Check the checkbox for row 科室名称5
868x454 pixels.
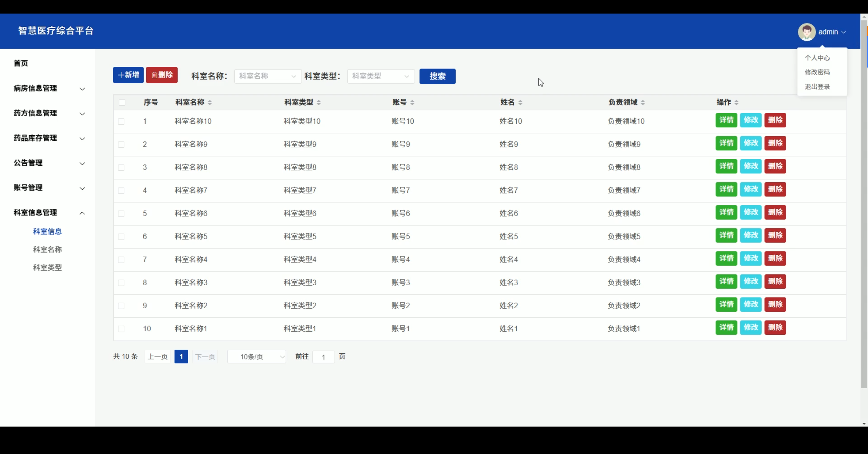(x=121, y=236)
